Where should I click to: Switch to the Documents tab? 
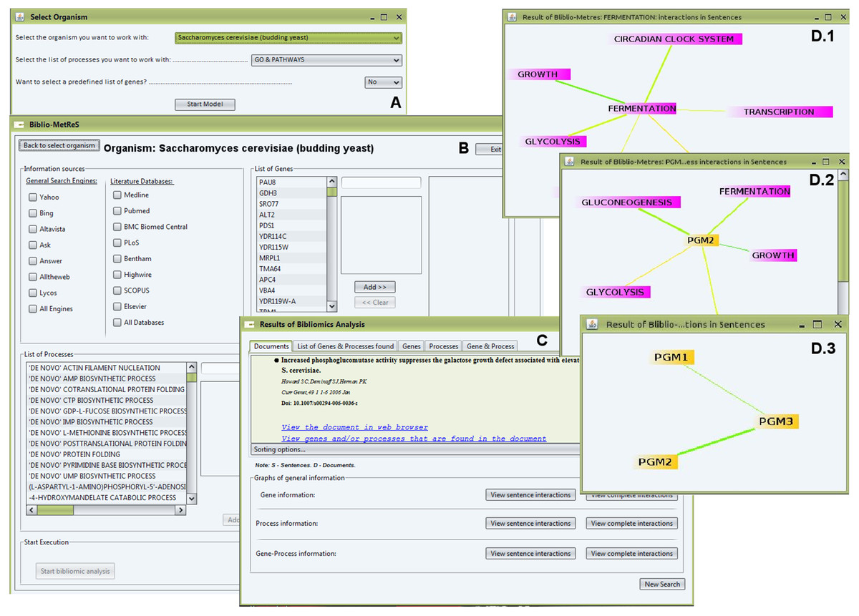pyautogui.click(x=271, y=346)
